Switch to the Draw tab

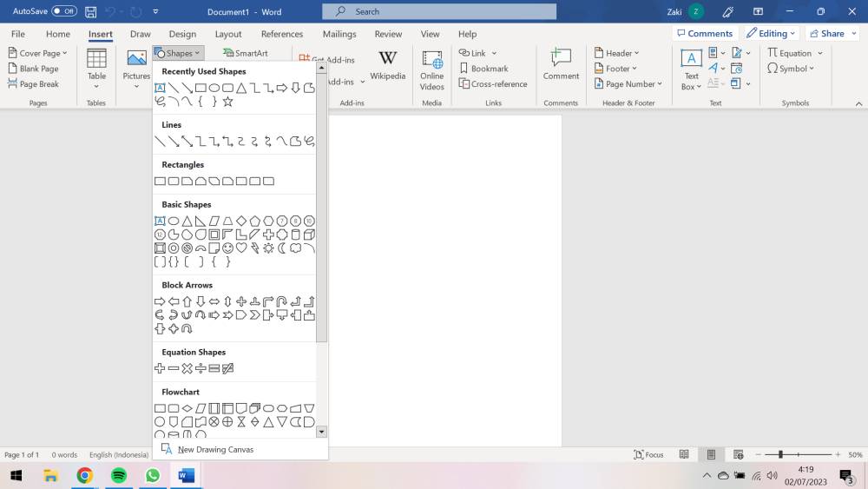pos(140,34)
